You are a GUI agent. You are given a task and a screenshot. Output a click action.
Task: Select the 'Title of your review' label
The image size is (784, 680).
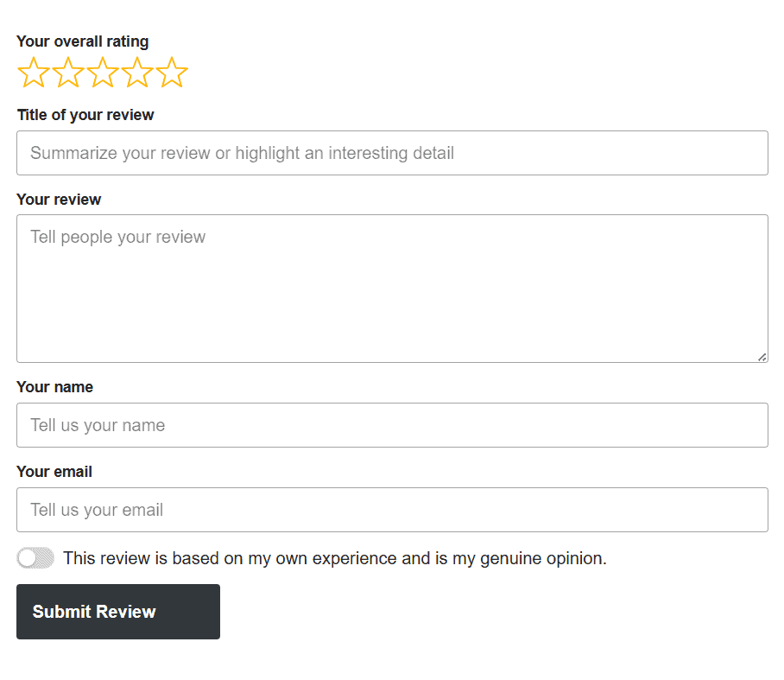85,114
